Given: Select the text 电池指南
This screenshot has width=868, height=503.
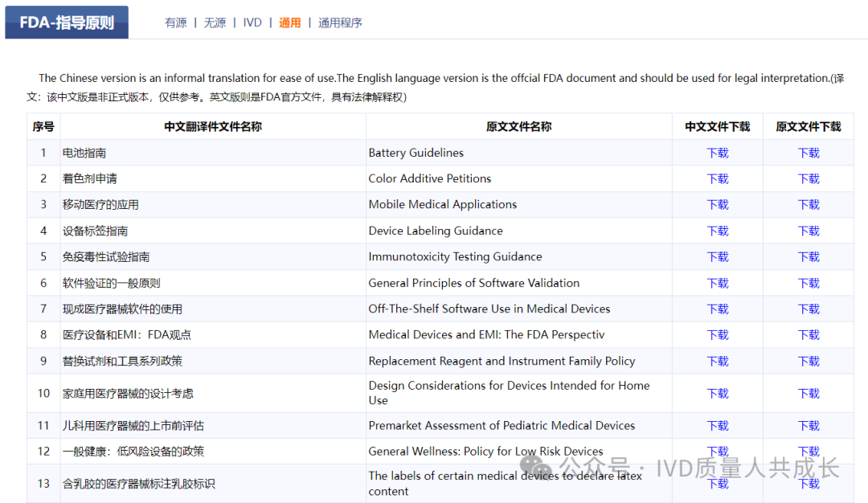Looking at the screenshot, I should (84, 153).
